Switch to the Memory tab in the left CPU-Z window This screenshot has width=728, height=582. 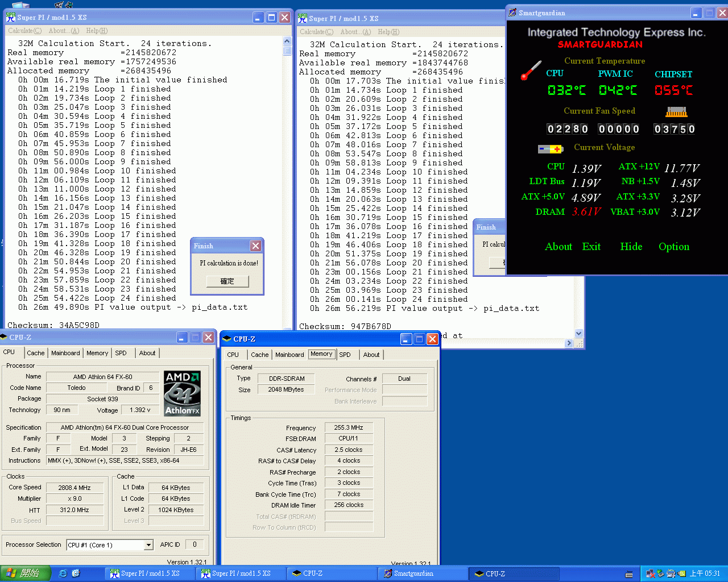coord(97,353)
